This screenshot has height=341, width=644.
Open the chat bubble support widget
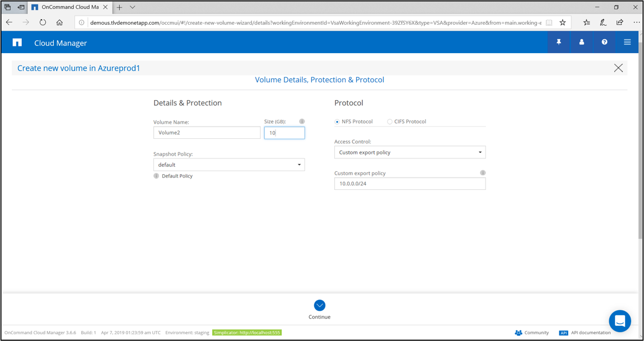pos(619,321)
